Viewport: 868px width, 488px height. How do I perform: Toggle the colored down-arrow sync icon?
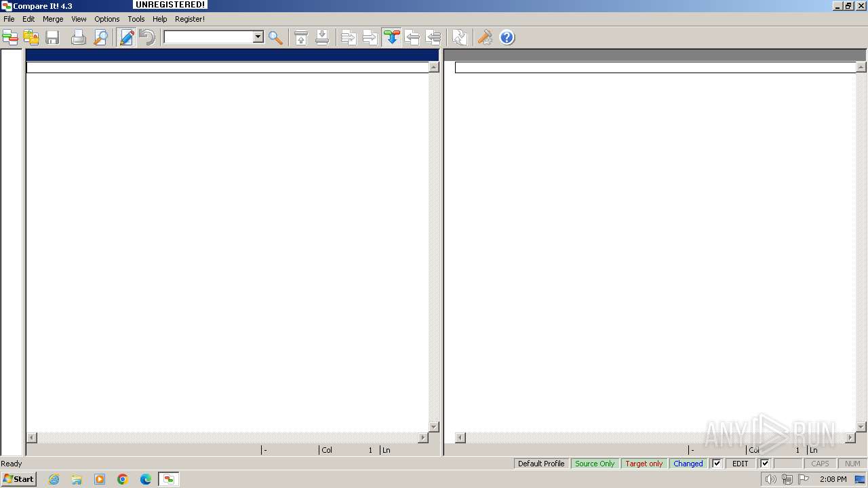pos(391,37)
